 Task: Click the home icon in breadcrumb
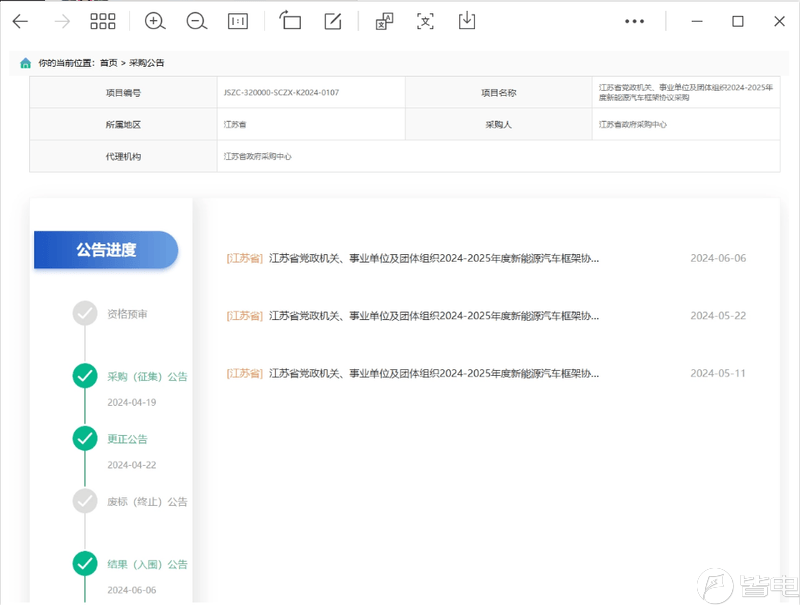[26, 63]
